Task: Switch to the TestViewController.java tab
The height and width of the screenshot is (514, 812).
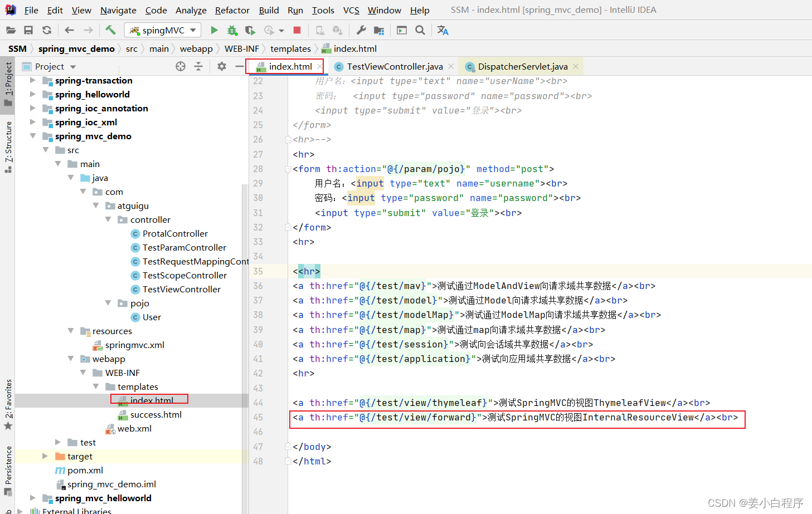Action: (394, 66)
